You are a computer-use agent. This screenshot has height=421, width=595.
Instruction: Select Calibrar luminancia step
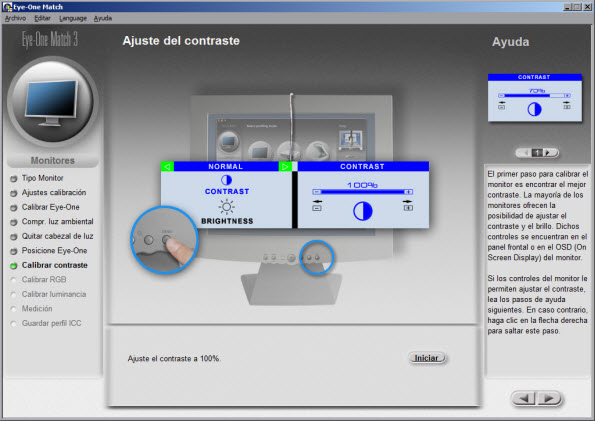tap(54, 294)
